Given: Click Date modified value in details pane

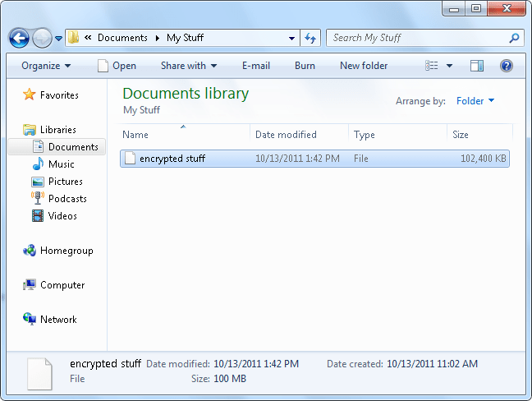Looking at the screenshot, I should coord(256,364).
